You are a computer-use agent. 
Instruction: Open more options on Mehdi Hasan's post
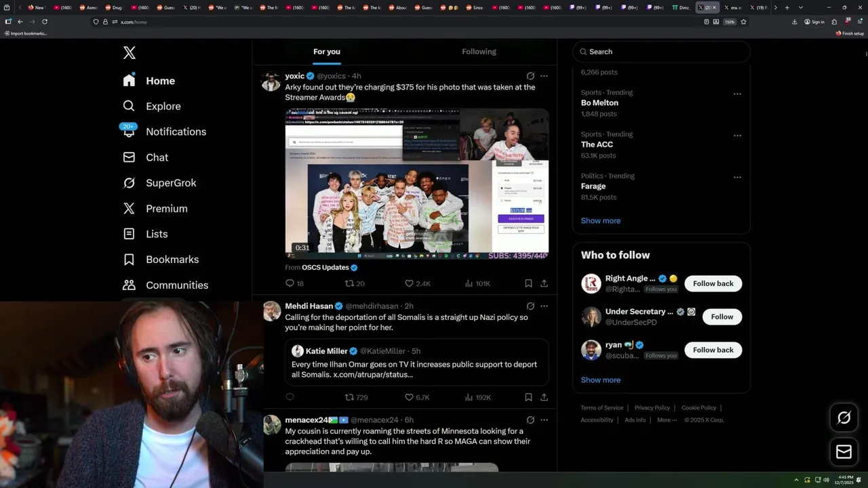tap(544, 306)
